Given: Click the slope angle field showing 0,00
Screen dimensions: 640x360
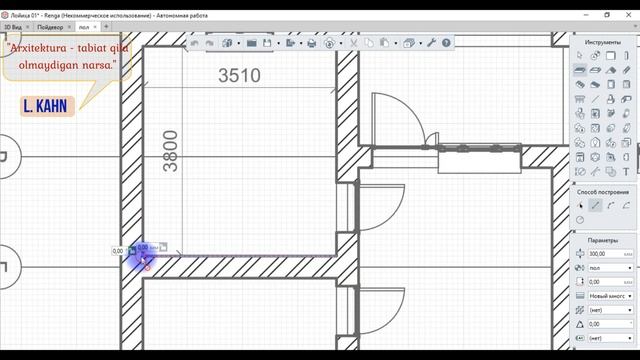Looking at the screenshot, I should (x=611, y=324).
